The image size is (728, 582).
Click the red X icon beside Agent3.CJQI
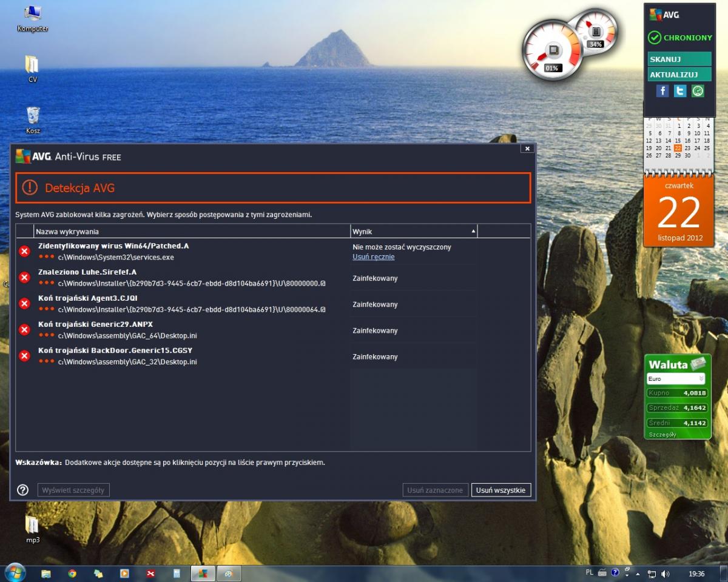click(x=24, y=303)
